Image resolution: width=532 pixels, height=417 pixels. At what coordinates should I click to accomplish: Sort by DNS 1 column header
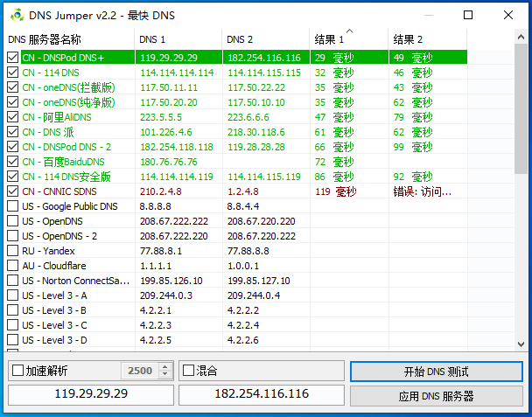(x=178, y=39)
